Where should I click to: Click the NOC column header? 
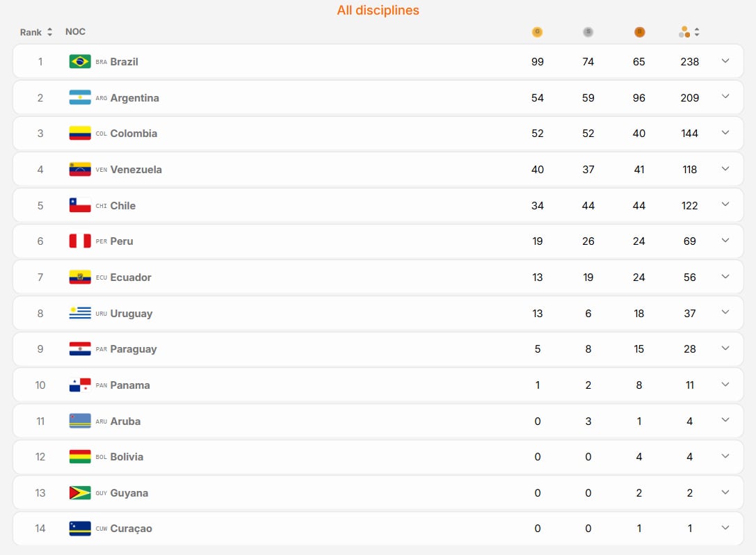75,32
